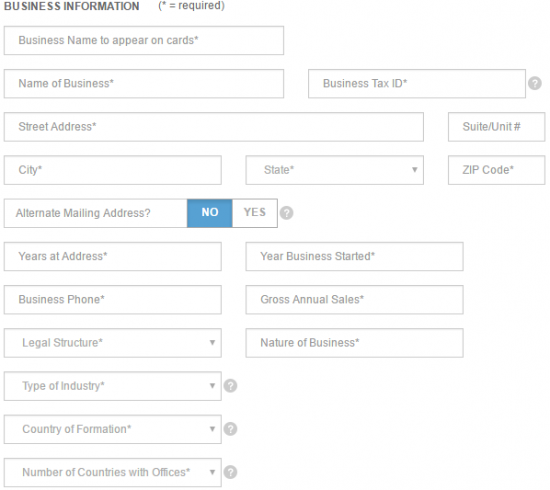Select YES for Alternate Mailing Address
550x490 pixels.
coord(255,213)
